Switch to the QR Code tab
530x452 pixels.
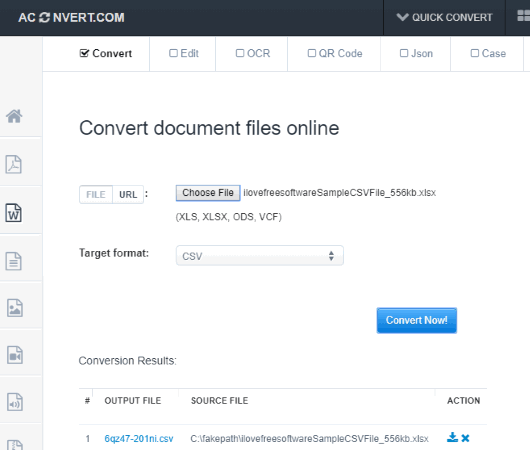335,53
